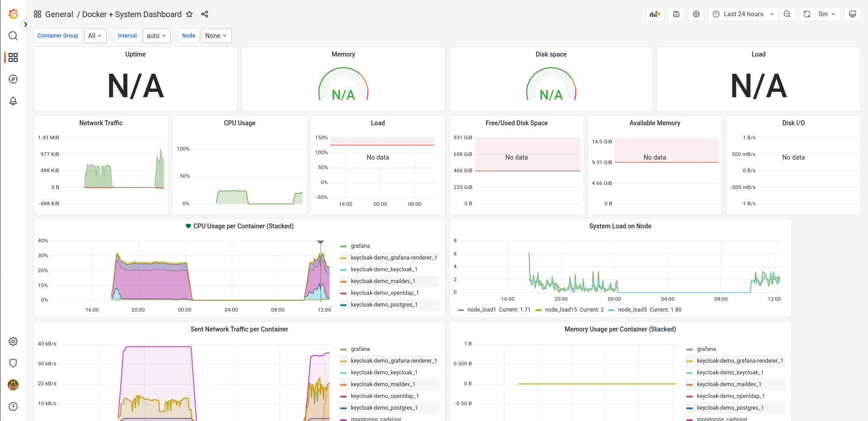
Task: Refresh the dashboard
Action: pyautogui.click(x=807, y=14)
